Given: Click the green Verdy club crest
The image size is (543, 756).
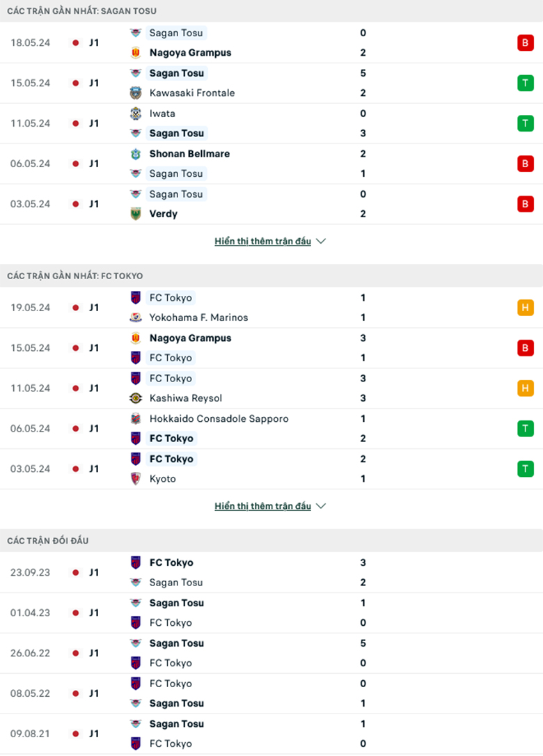Looking at the screenshot, I should coord(136,214).
